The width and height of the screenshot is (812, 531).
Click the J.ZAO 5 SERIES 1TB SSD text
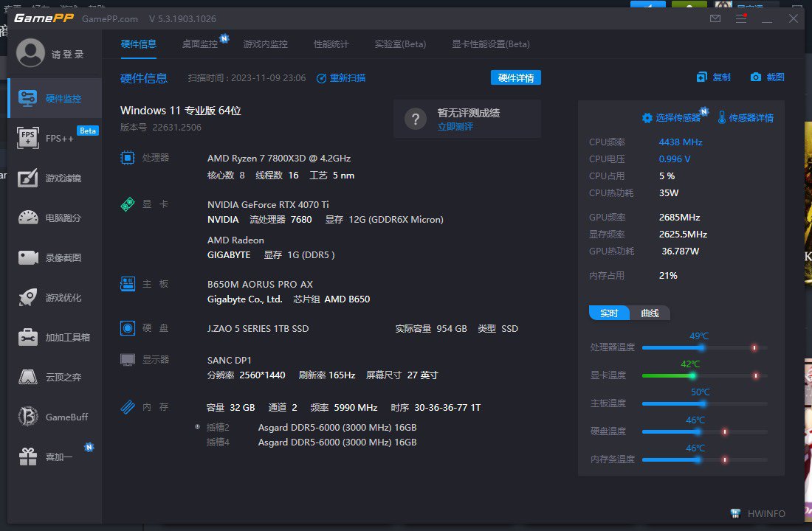point(258,329)
